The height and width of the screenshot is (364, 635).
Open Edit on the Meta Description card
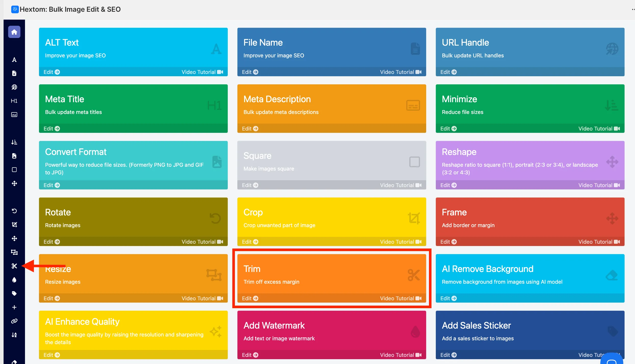tap(250, 128)
